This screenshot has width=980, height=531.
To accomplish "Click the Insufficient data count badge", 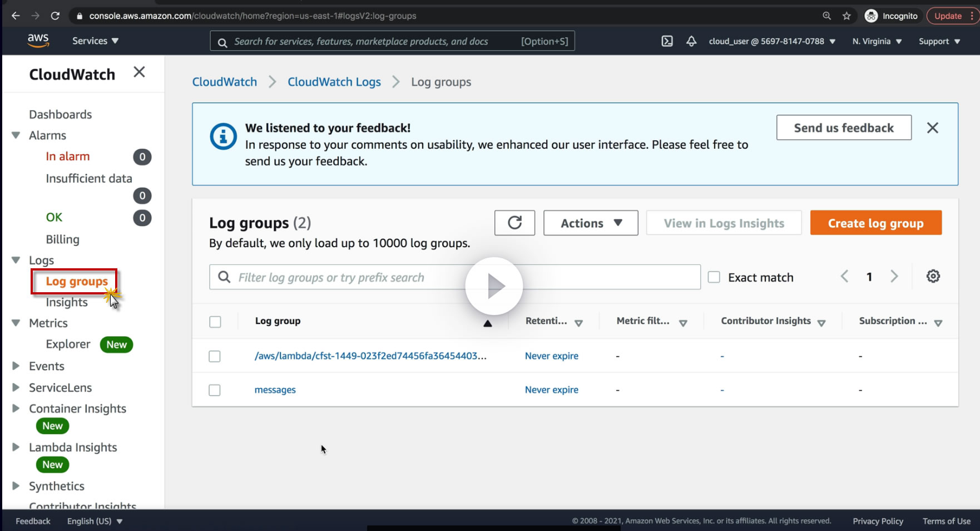I will coord(142,195).
